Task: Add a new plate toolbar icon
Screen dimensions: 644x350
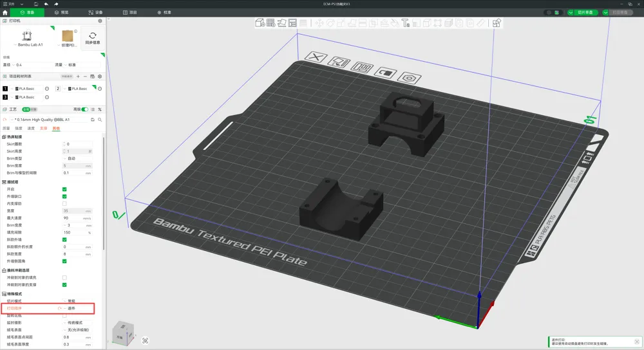Action: pyautogui.click(x=270, y=23)
